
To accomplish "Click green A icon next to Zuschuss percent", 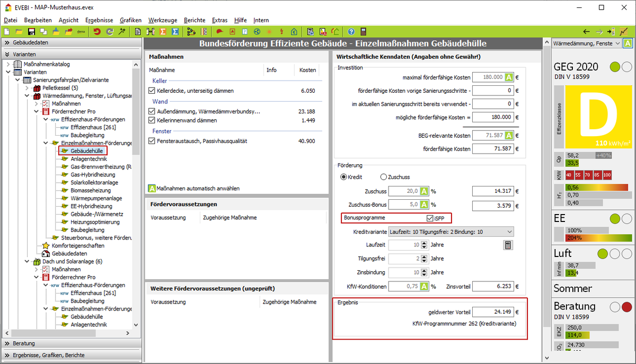I will (425, 191).
